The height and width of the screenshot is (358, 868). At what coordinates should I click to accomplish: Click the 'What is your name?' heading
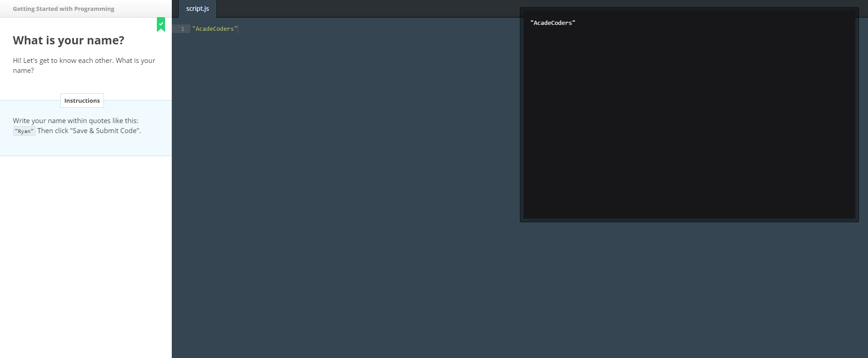coord(69,40)
